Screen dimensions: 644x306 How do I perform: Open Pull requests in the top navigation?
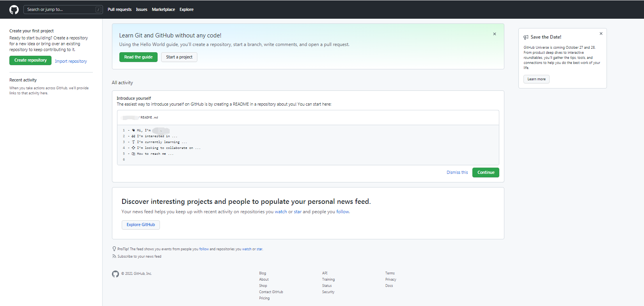119,9
